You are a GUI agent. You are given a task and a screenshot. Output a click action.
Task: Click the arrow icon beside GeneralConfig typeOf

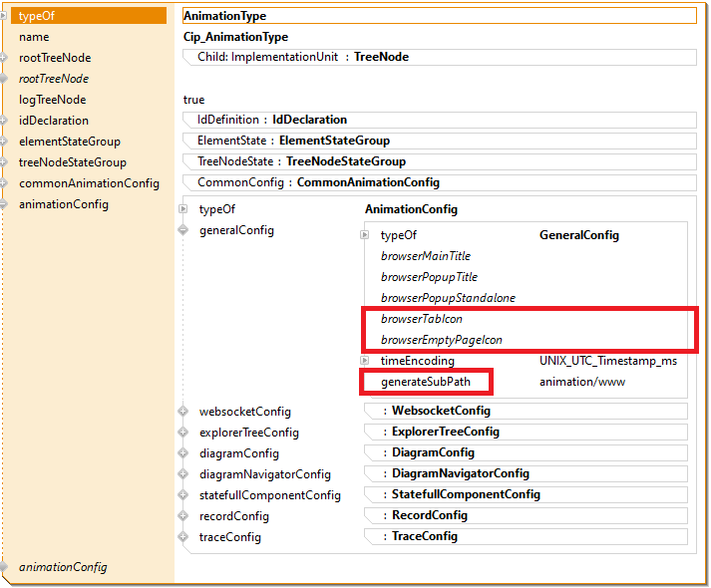click(x=365, y=235)
